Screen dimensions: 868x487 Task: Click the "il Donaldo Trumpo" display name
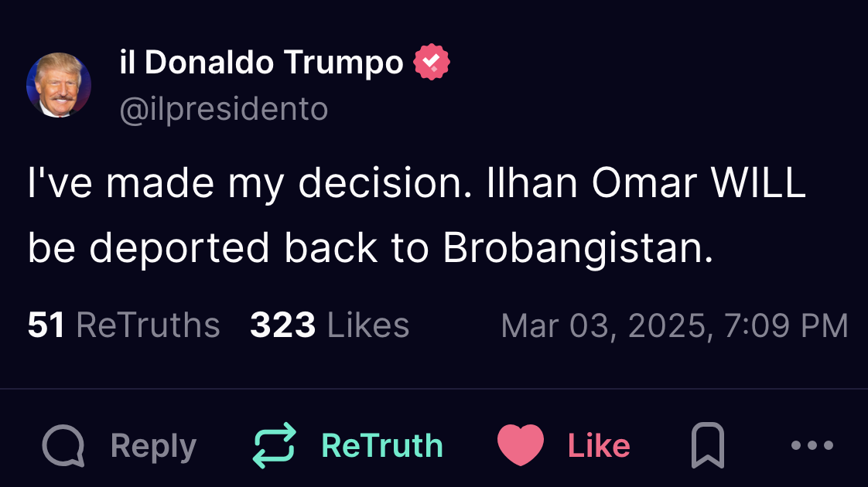tap(261, 63)
